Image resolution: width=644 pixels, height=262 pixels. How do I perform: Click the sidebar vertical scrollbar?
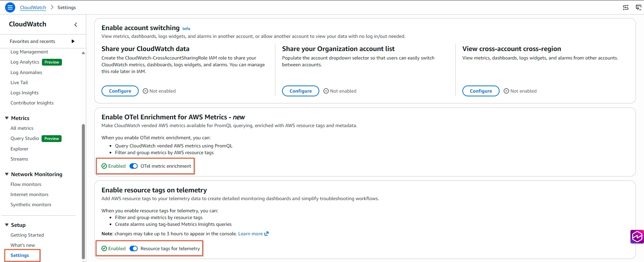pos(83,191)
